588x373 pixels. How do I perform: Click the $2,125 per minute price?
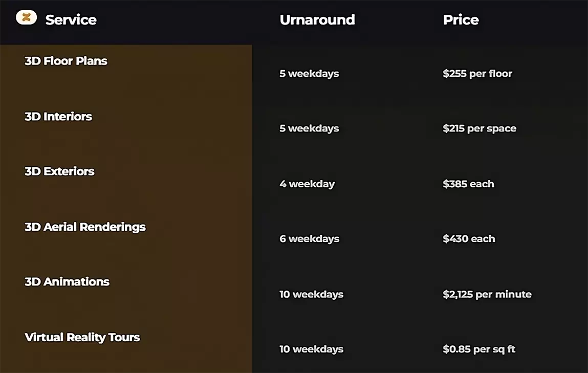(487, 294)
